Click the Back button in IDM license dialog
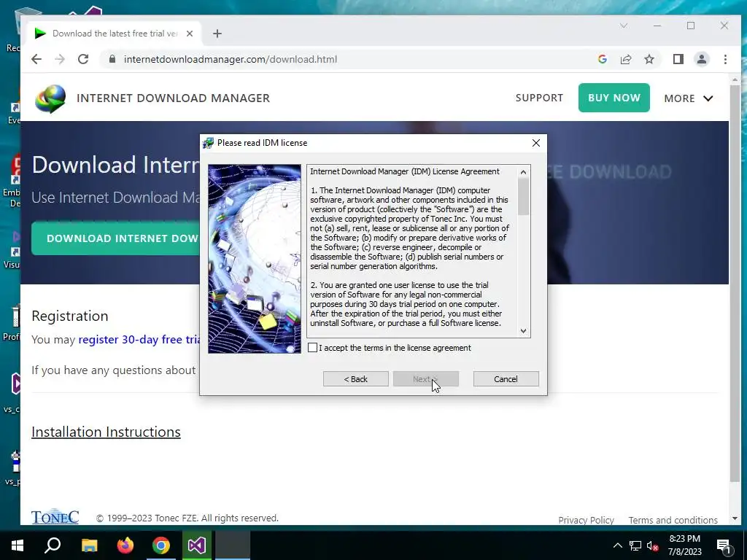 (x=355, y=379)
